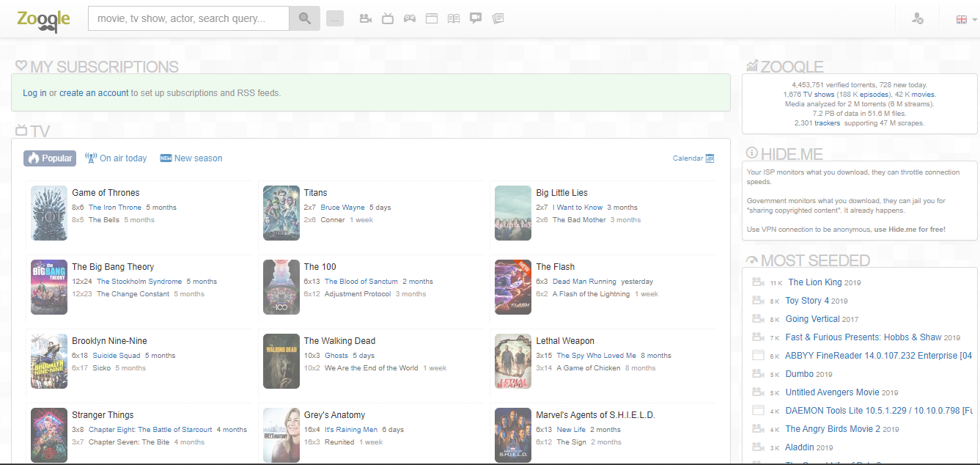Click the user account icon
The image size is (980, 465).
(917, 19)
